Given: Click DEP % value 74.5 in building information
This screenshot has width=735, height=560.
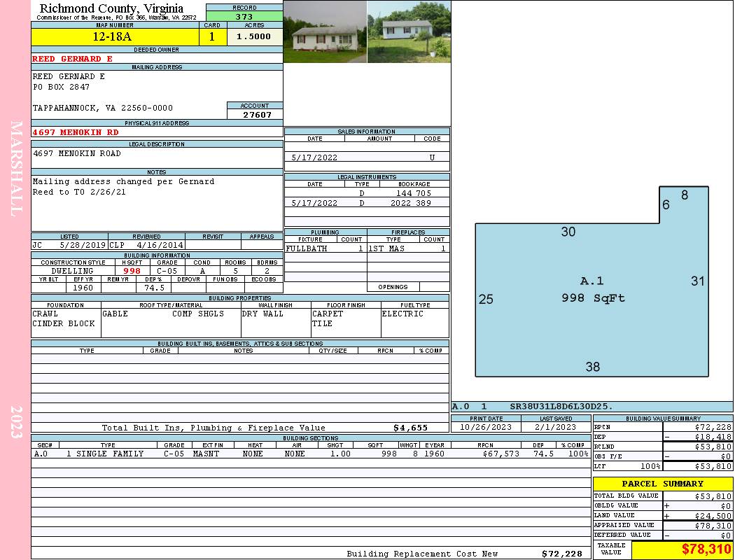Looking at the screenshot, I should [x=154, y=288].
